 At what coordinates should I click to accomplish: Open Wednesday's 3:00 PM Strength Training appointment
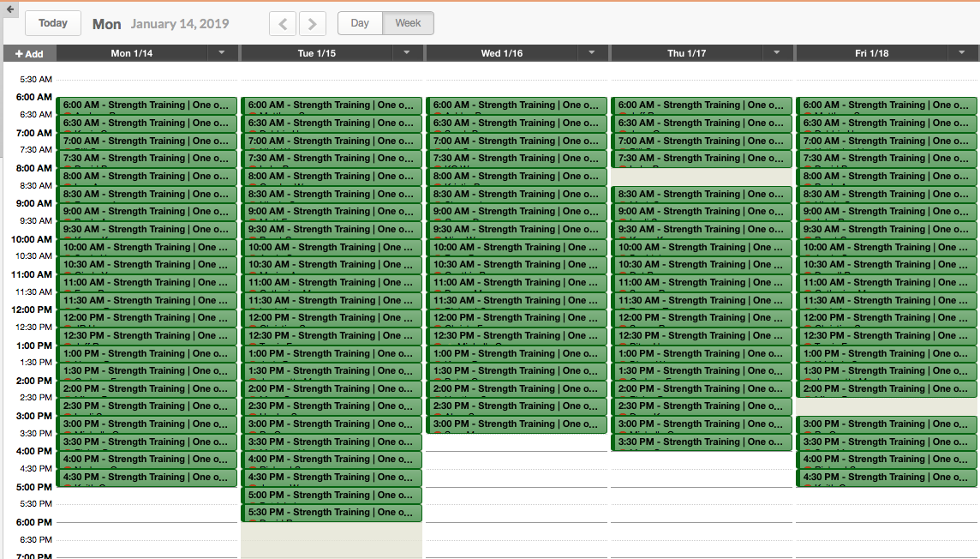coord(517,424)
